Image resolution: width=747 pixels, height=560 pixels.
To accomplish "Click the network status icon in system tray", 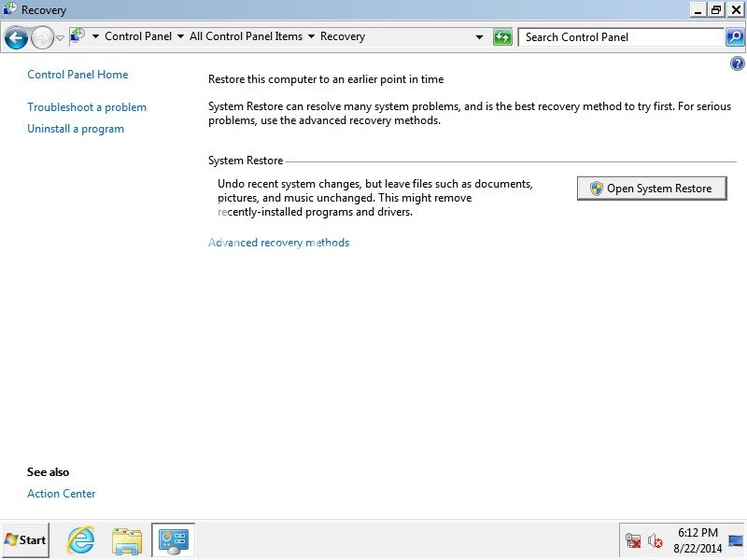I will point(631,540).
